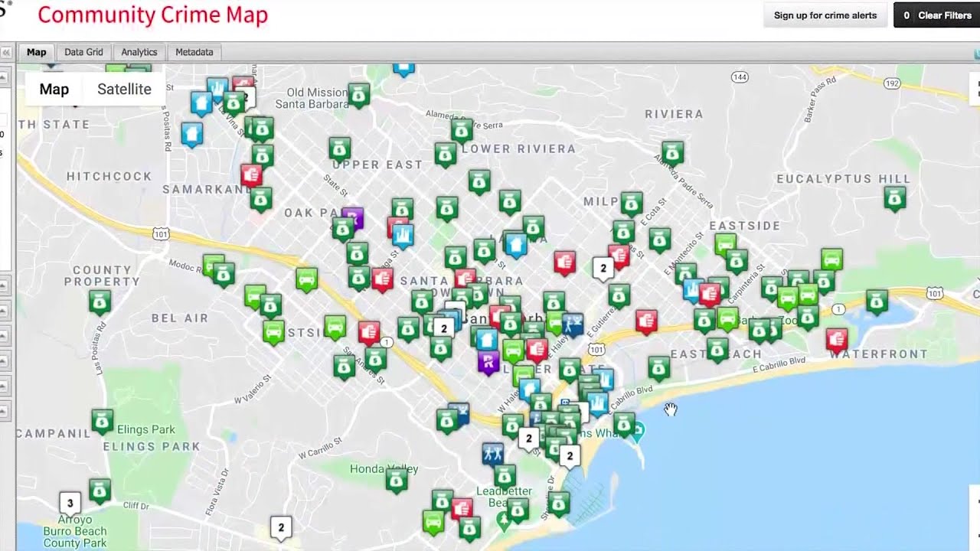Select purple robbery marker near Lower State
The height and width of the screenshot is (551, 980).
pyautogui.click(x=488, y=361)
